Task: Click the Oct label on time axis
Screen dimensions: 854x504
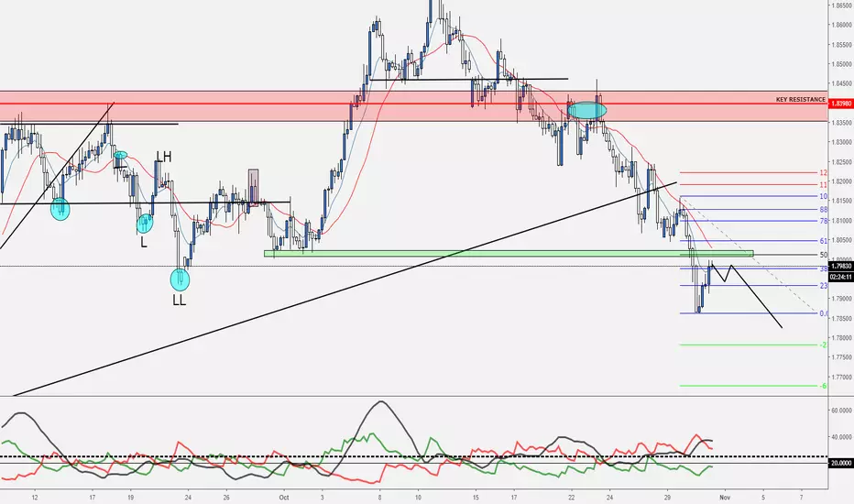Action: [283, 497]
